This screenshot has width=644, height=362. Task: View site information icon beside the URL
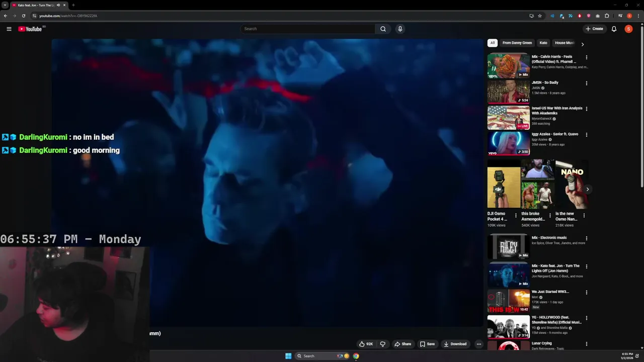coord(34,16)
